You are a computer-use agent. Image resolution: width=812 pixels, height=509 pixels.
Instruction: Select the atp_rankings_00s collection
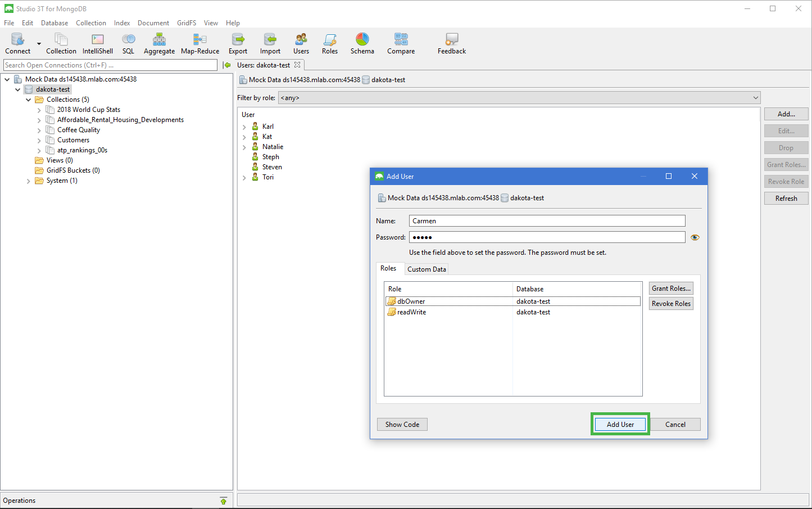[82, 150]
